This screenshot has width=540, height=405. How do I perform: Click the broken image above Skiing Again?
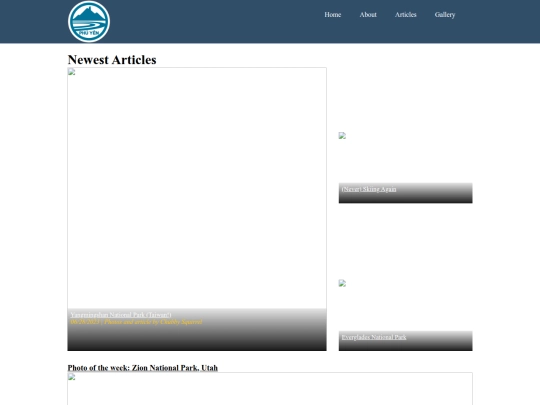click(342, 135)
